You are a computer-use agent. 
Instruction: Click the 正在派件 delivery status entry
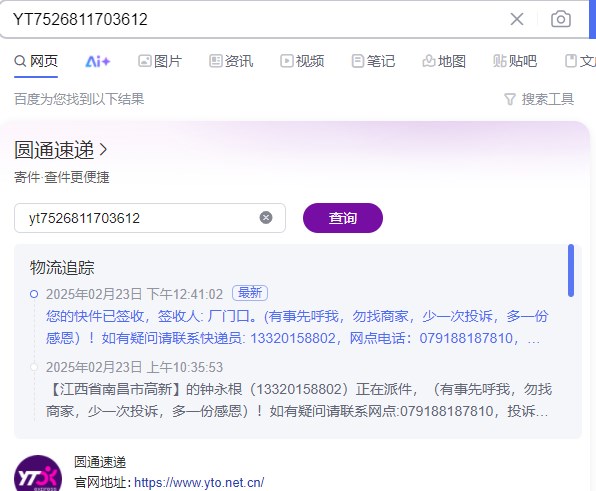(299, 400)
